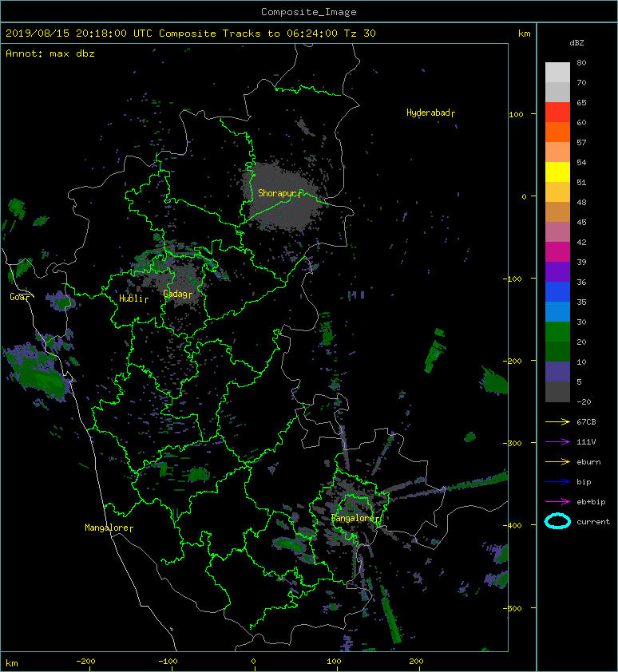This screenshot has height=672, width=618.
Task: Click the 67CB legend label
Action: coord(586,421)
